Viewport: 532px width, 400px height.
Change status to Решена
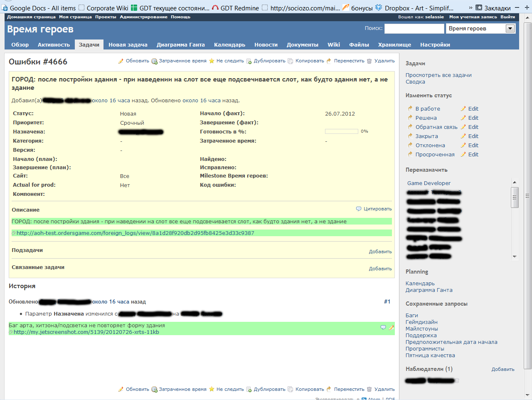tap(426, 118)
